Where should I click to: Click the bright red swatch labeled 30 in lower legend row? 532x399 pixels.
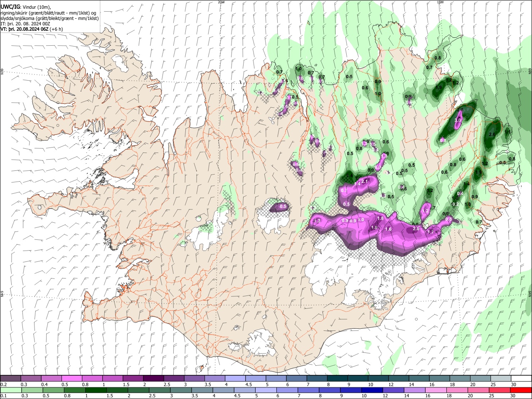pos(521,390)
